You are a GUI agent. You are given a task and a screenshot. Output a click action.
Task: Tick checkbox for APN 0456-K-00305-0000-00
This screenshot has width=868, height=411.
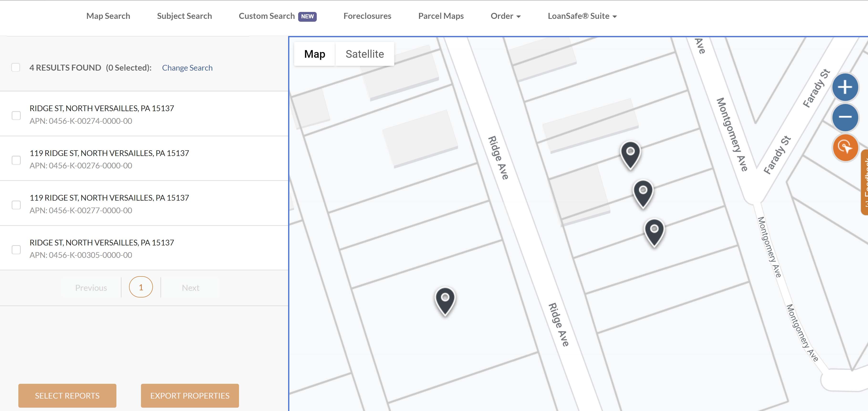16,250
